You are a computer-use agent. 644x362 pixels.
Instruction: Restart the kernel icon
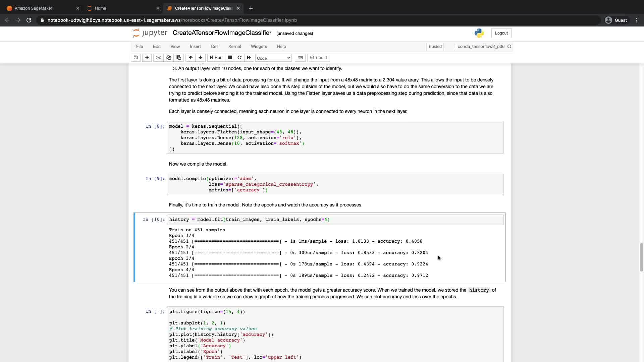(x=239, y=58)
